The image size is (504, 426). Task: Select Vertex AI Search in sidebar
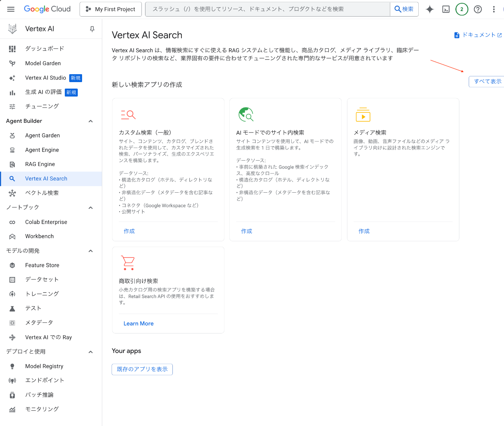51,179
